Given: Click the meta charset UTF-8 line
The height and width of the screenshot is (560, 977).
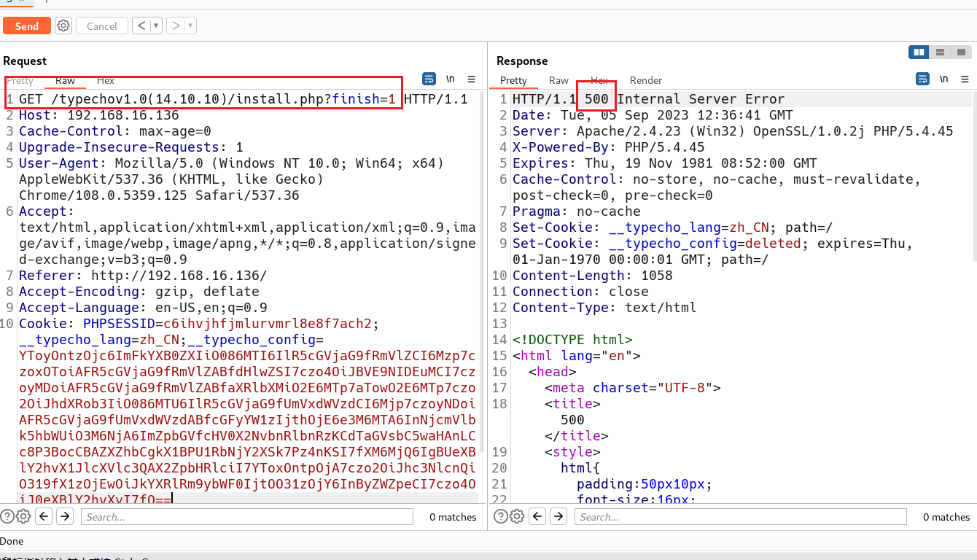Looking at the screenshot, I should point(633,388).
